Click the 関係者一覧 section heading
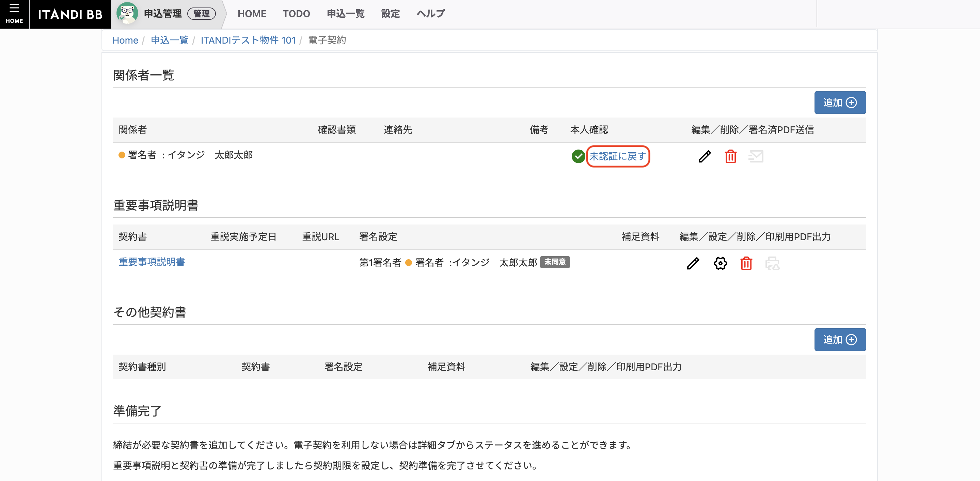 click(x=143, y=75)
